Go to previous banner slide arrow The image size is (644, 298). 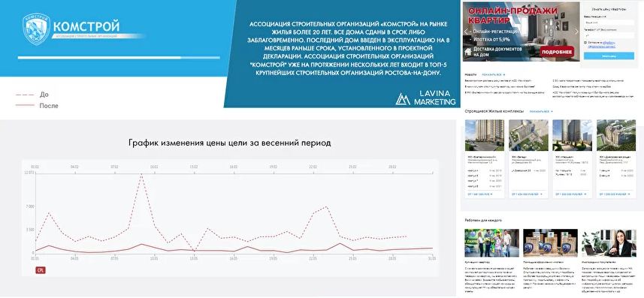[467, 32]
